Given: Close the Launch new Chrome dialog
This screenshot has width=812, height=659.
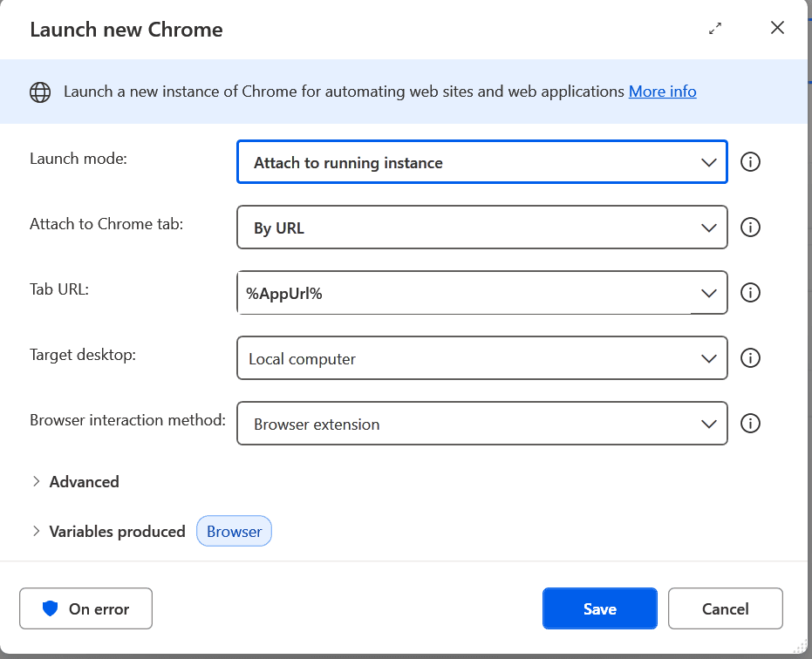Looking at the screenshot, I should coord(777,28).
